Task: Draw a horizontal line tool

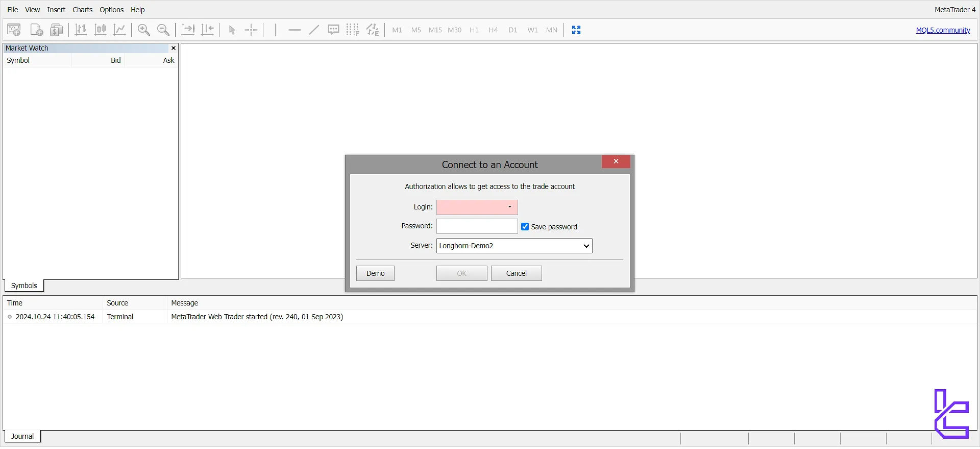Action: (x=295, y=30)
